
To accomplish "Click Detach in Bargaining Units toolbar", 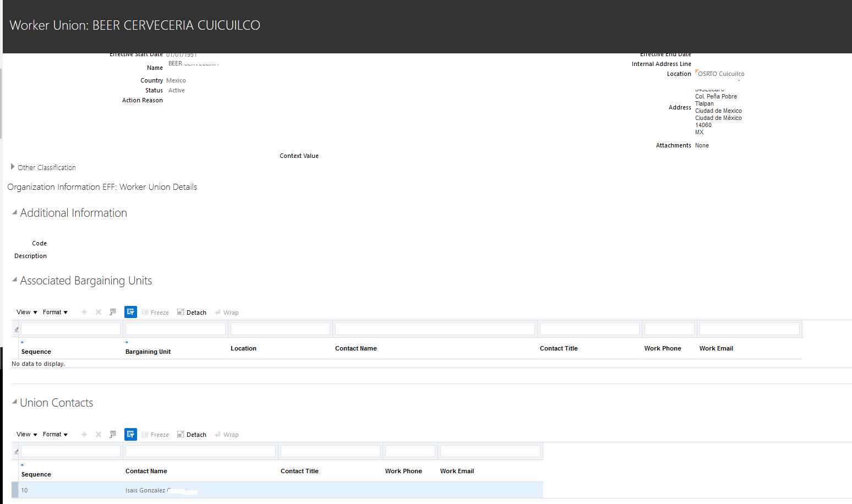I will point(192,313).
